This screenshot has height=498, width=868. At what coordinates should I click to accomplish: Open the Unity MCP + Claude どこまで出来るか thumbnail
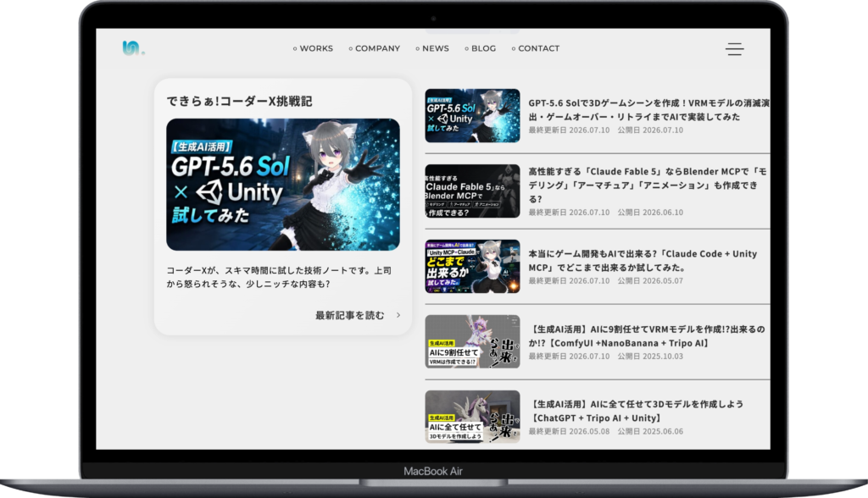coord(472,266)
